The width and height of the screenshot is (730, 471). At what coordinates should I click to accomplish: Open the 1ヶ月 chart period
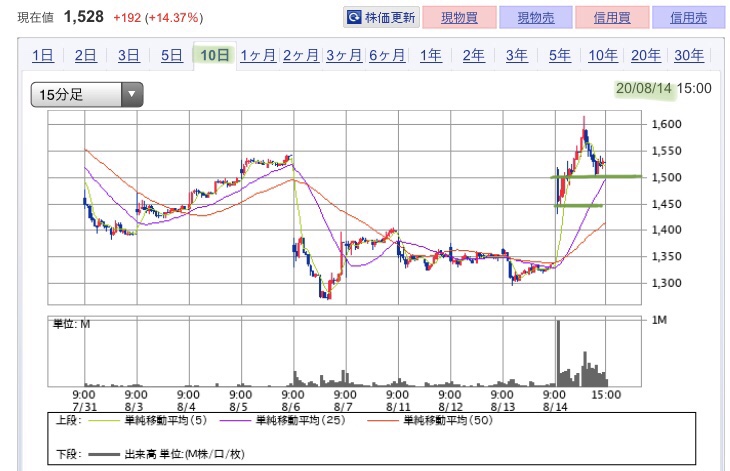point(258,55)
